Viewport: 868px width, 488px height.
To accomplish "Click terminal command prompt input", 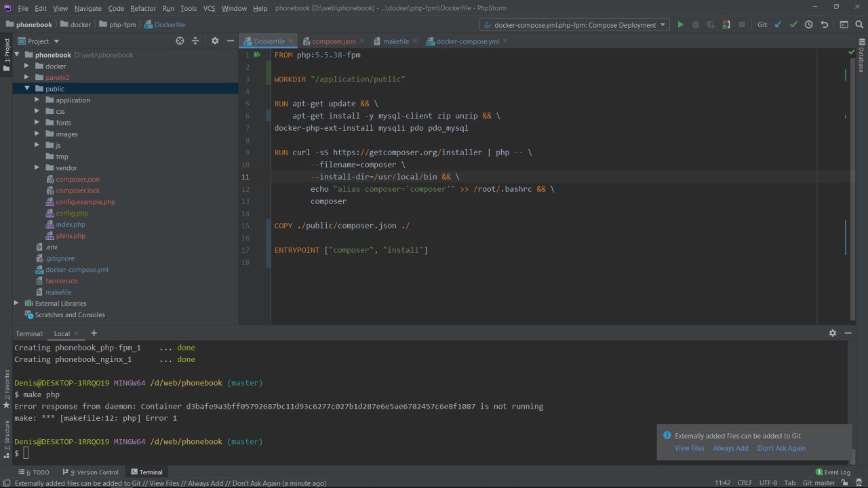I will point(26,453).
